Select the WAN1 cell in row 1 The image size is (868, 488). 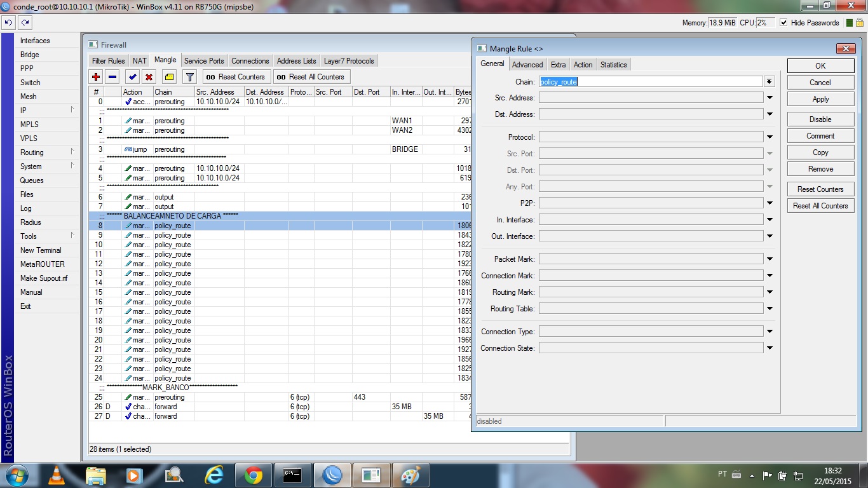(x=405, y=121)
